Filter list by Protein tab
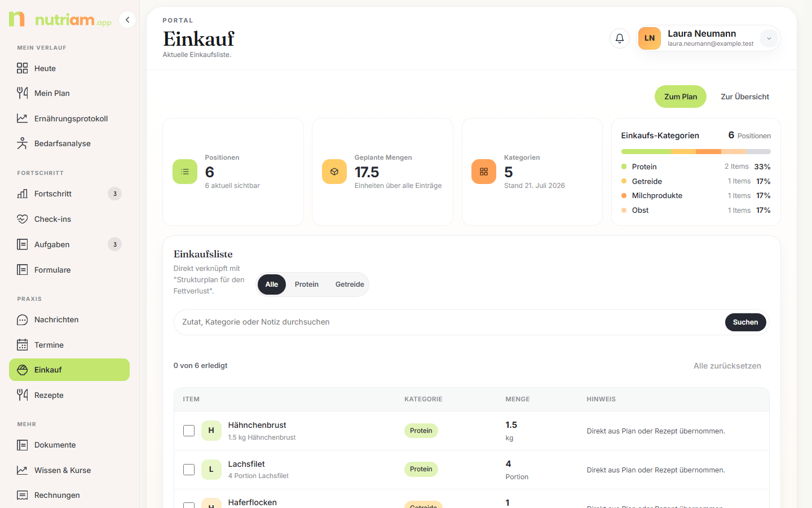Viewport: 812px width, 508px height. (307, 284)
